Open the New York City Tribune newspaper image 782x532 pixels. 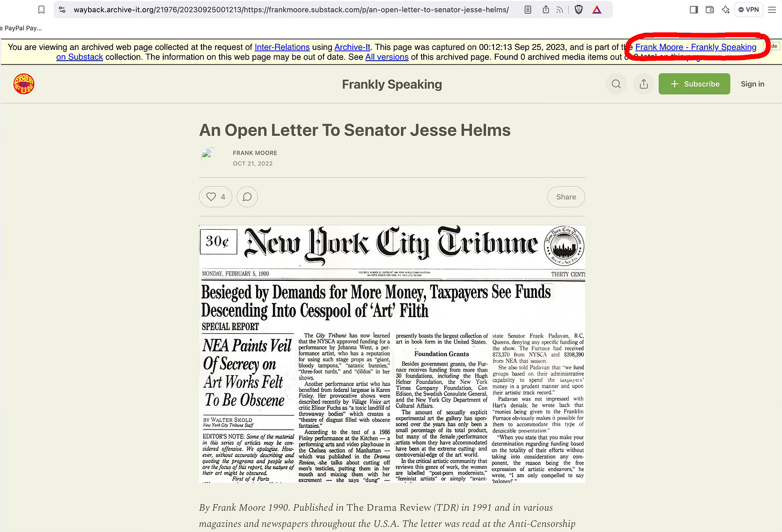(392, 354)
